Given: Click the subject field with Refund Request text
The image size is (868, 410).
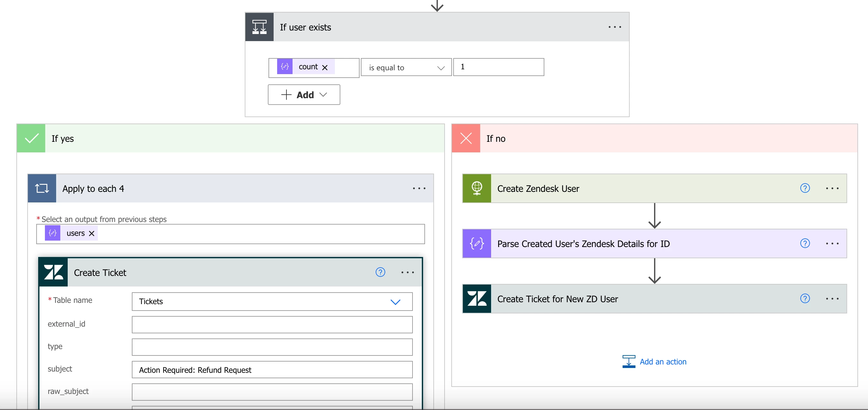Looking at the screenshot, I should 272,370.
